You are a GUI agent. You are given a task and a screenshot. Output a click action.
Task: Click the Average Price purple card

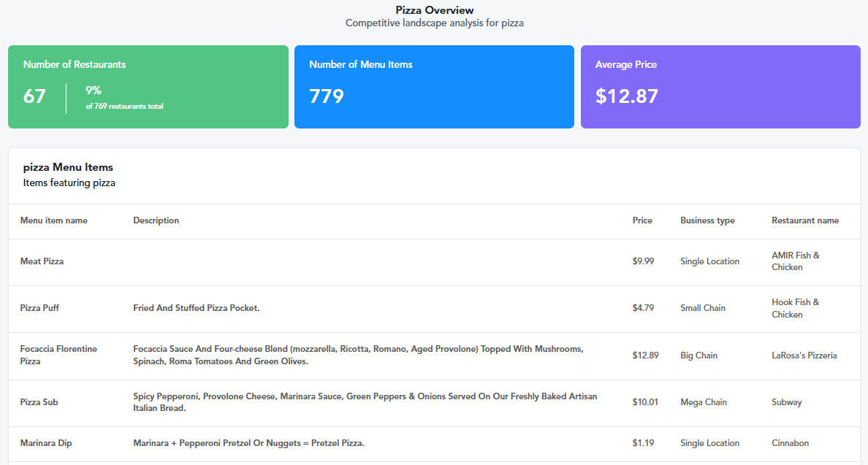pos(720,87)
